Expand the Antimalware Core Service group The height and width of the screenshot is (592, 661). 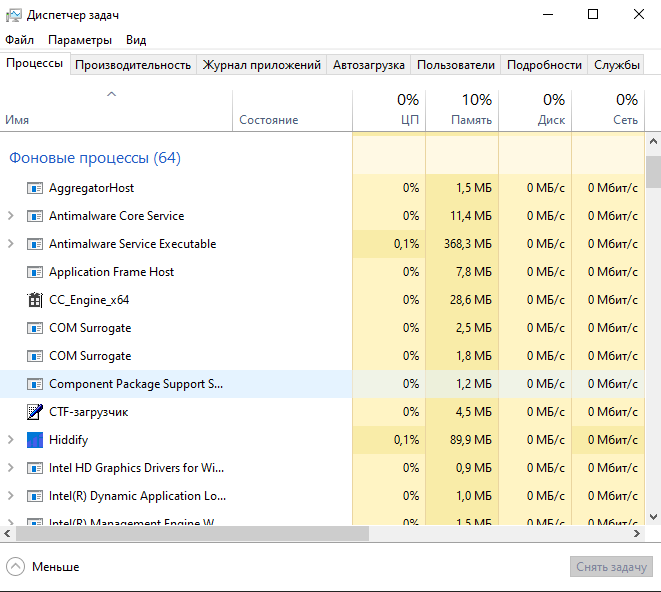(x=11, y=216)
